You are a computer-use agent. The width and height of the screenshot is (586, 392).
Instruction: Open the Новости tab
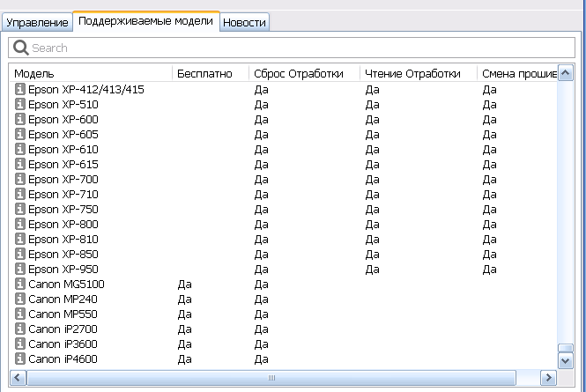(244, 22)
